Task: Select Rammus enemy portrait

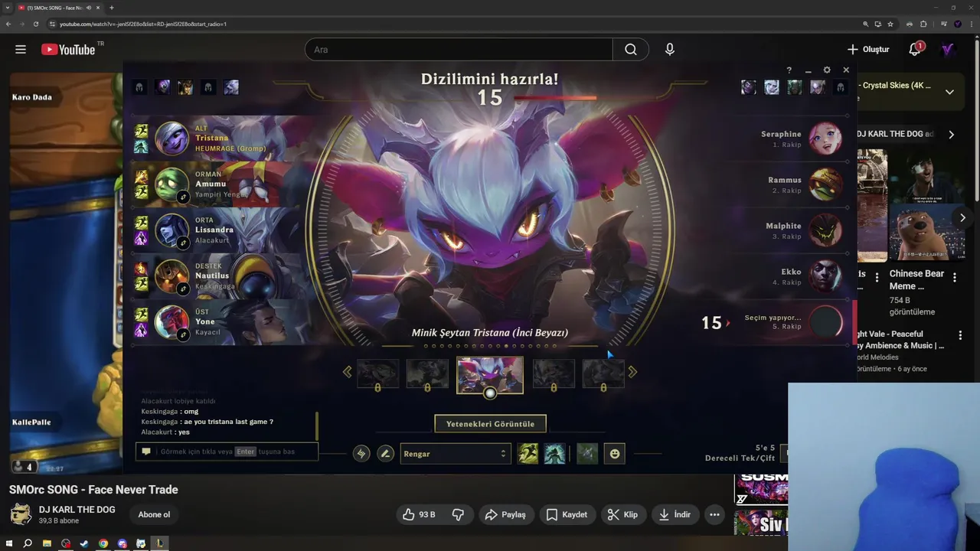Action: point(825,184)
